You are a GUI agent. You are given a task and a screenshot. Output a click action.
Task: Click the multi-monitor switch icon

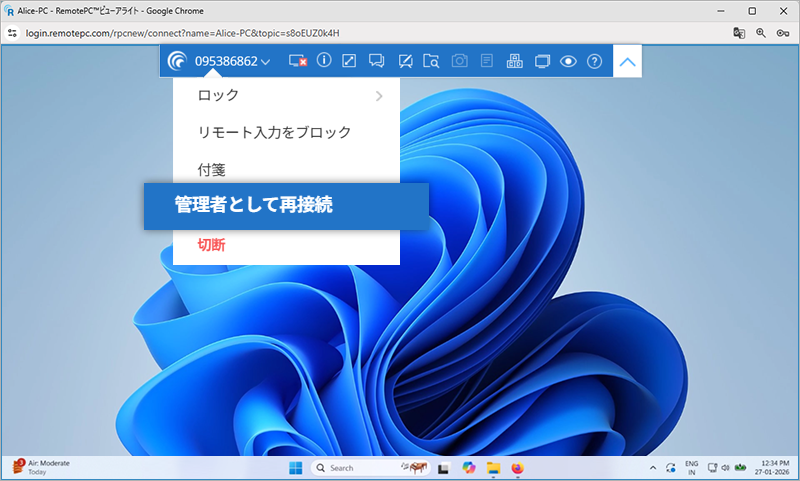click(x=542, y=61)
